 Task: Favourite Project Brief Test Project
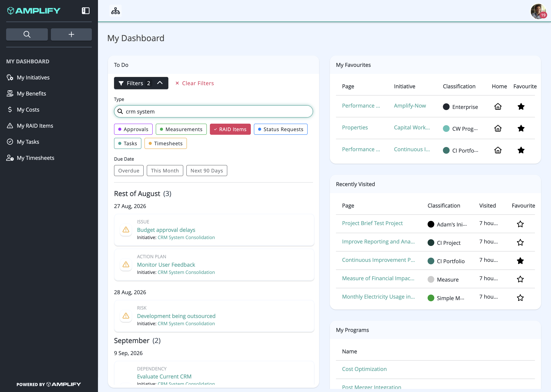[x=520, y=224]
